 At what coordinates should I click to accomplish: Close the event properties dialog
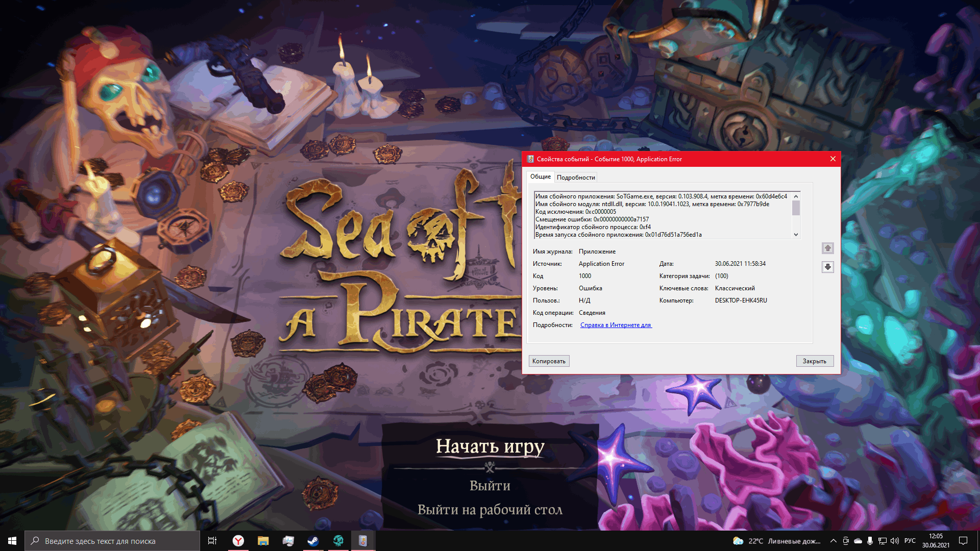832,159
